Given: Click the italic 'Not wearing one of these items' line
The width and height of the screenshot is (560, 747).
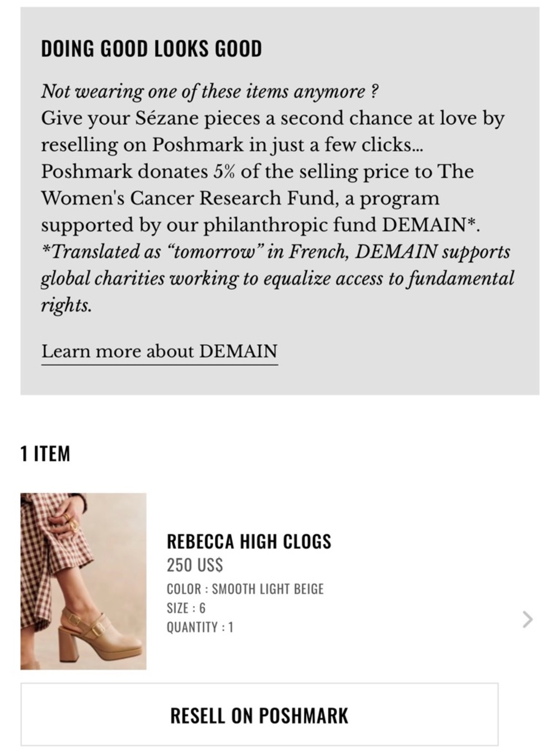Looking at the screenshot, I should [x=209, y=91].
